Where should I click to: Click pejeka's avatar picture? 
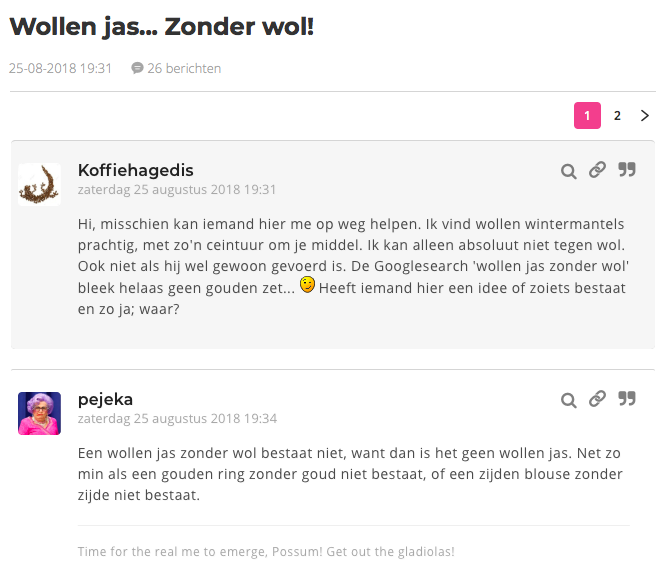tap(39, 413)
